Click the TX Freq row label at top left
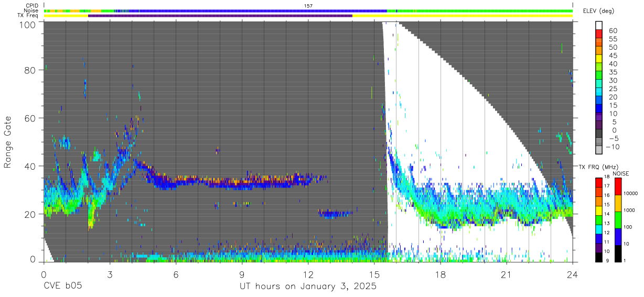 [28, 16]
